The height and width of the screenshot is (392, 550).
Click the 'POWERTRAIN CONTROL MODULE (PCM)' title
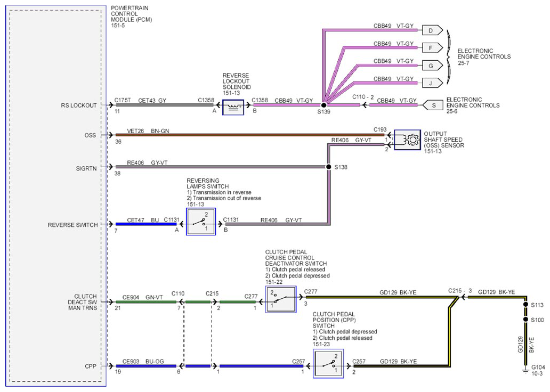coord(132,14)
